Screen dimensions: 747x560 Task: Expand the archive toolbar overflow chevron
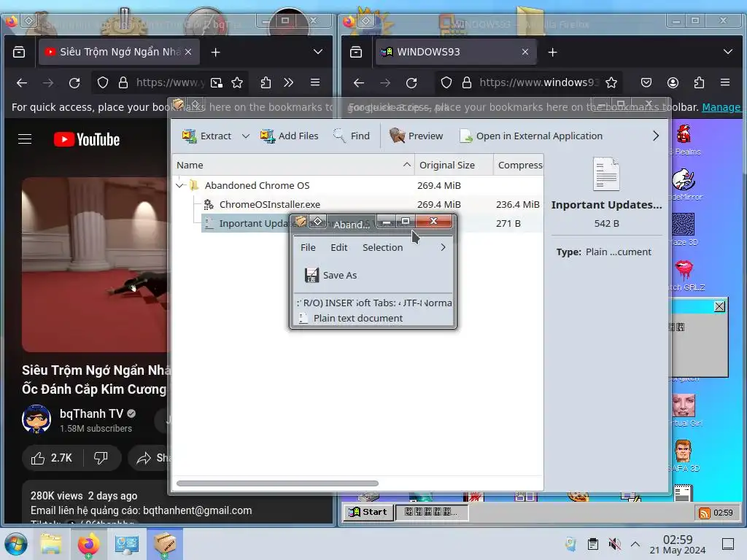pos(656,136)
